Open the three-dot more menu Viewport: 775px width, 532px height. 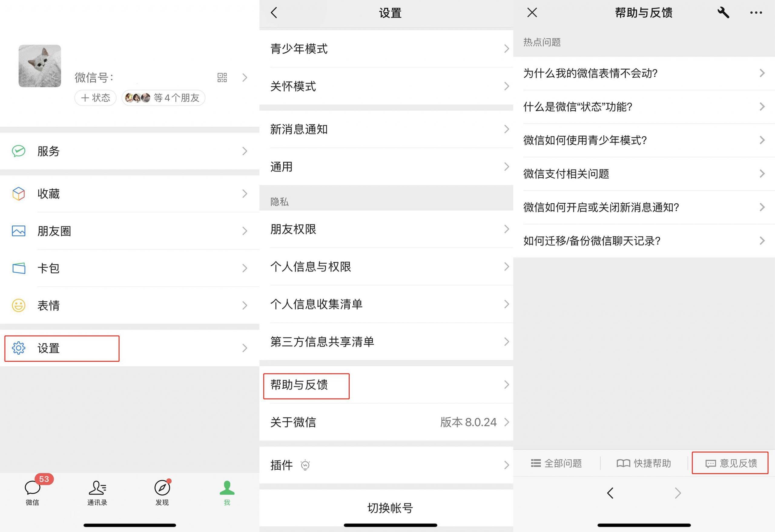click(x=756, y=13)
